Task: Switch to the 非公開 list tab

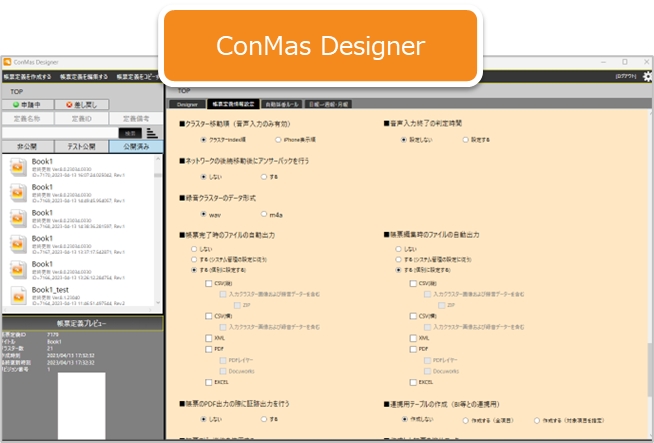Action: pyautogui.click(x=28, y=146)
